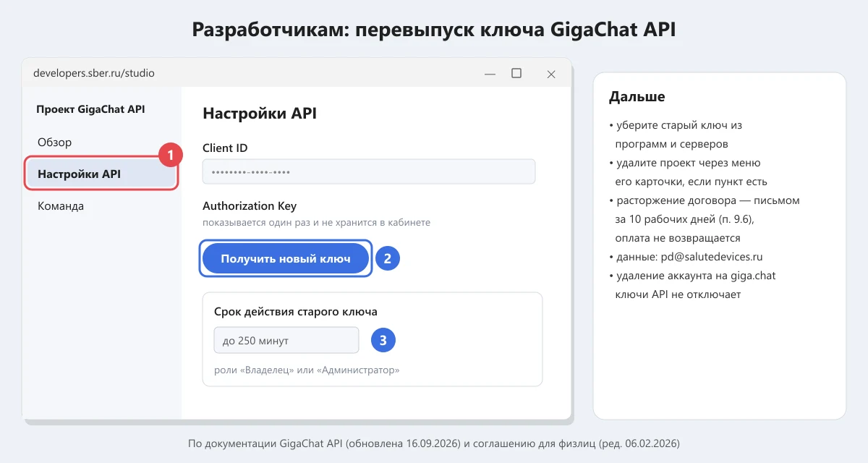The height and width of the screenshot is (463, 868).
Task: Click the Client ID label
Action: click(x=225, y=148)
